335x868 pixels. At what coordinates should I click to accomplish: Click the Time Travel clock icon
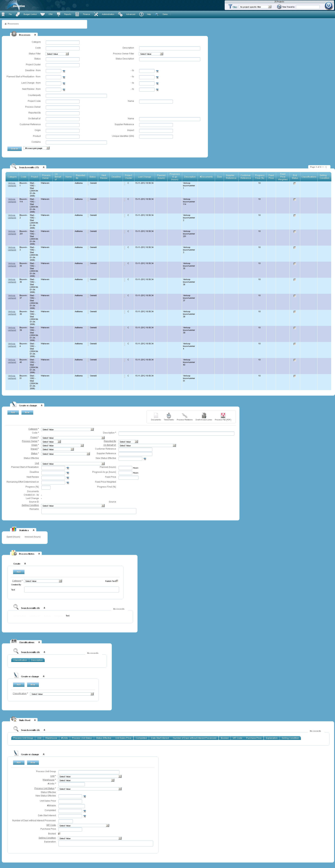(x=279, y=6)
